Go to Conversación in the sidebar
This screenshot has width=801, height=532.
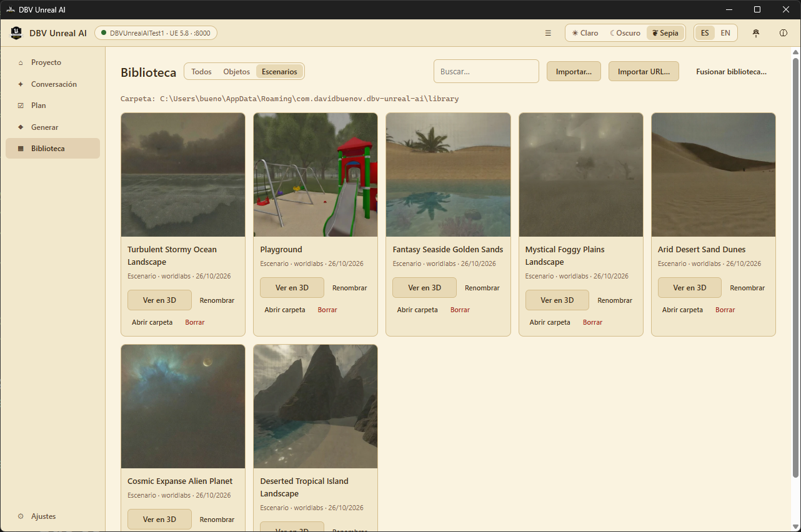tap(52, 84)
